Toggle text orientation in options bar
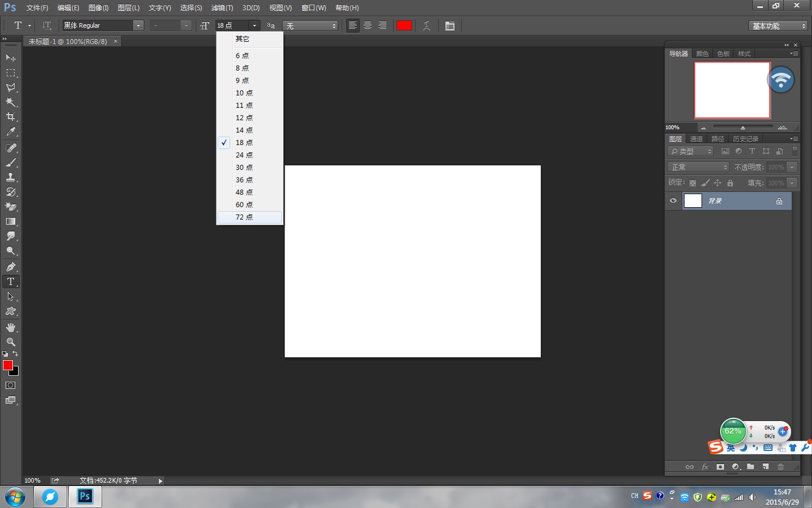The image size is (812, 508). (x=47, y=25)
